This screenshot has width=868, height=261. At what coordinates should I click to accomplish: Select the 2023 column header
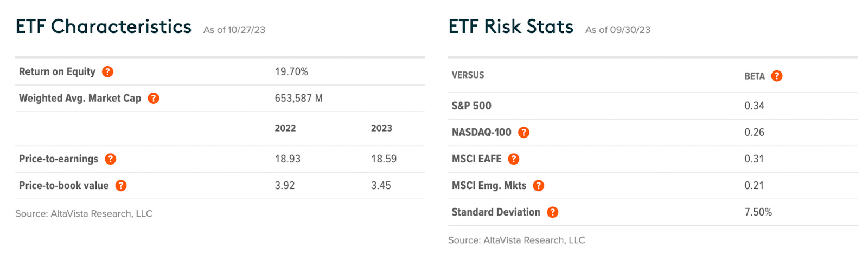click(x=381, y=128)
